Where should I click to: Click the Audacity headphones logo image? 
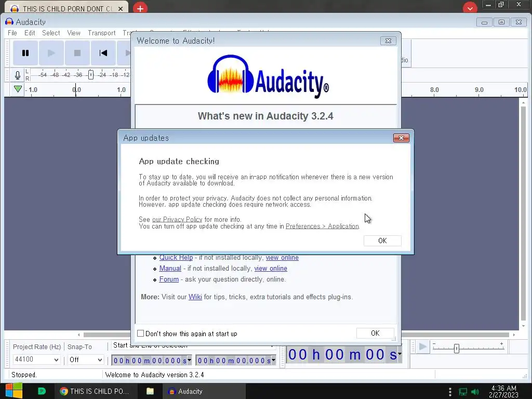[x=268, y=76]
